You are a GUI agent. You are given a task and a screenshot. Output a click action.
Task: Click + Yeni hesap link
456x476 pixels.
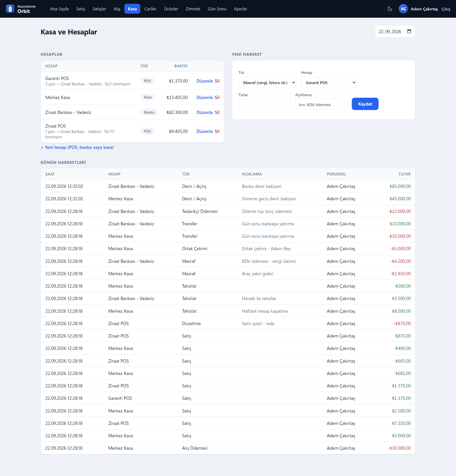[x=77, y=147]
